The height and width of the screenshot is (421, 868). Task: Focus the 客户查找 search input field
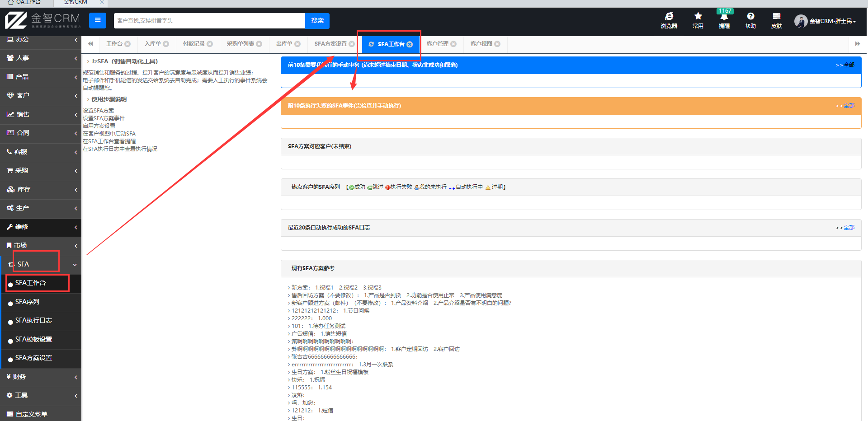point(209,21)
